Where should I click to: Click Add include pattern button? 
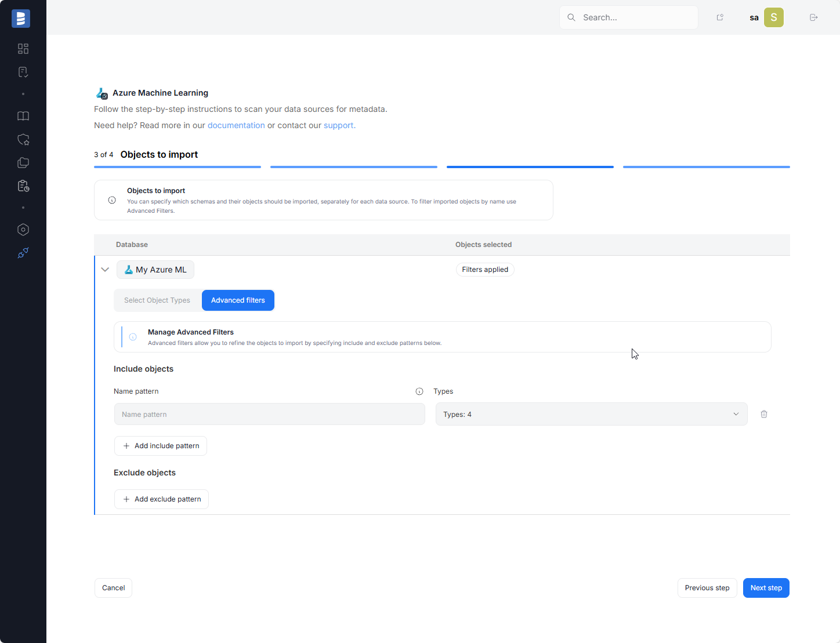click(161, 446)
